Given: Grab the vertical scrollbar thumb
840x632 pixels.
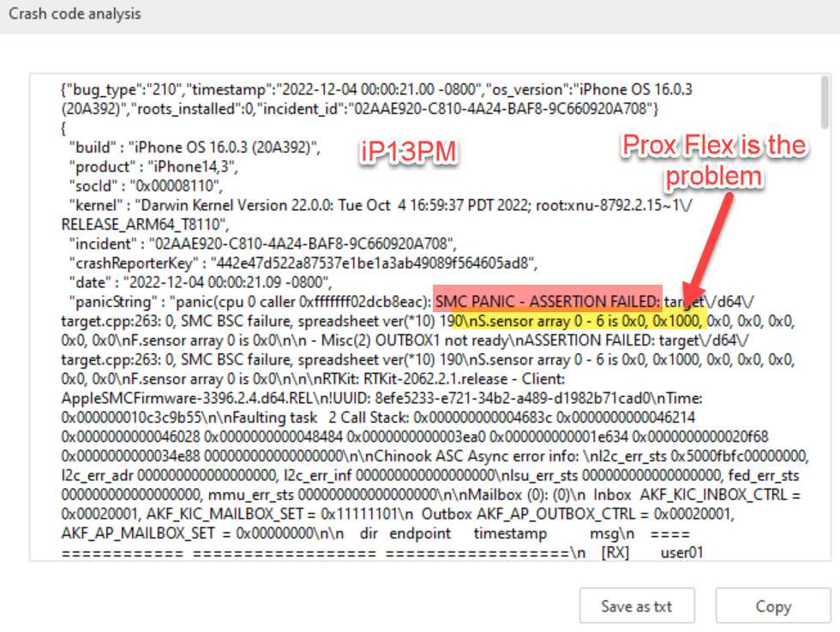Looking at the screenshot, I should click(x=825, y=103).
